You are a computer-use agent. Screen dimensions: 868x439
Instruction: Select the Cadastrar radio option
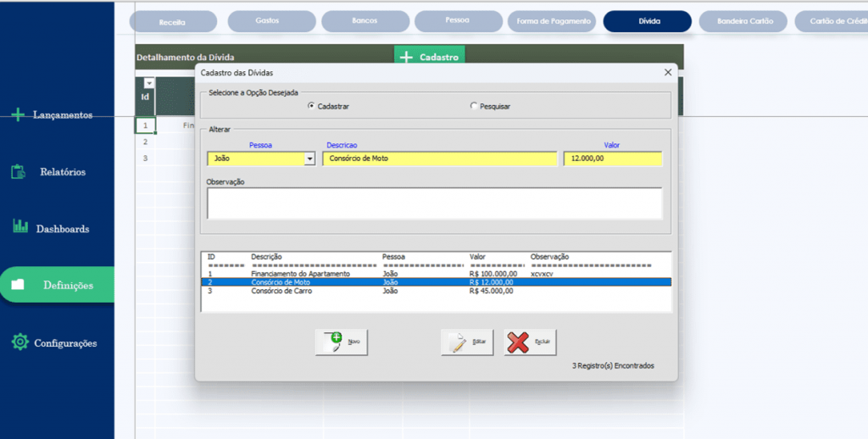click(x=311, y=106)
